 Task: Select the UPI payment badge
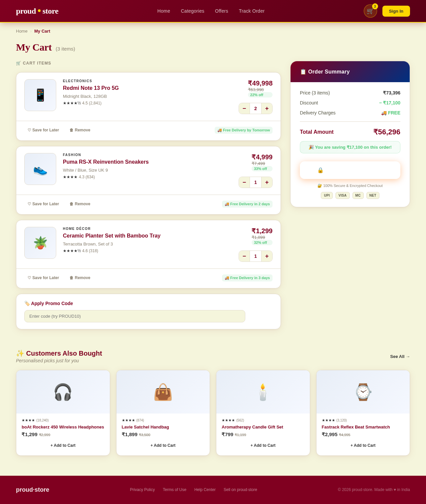click(x=326, y=195)
